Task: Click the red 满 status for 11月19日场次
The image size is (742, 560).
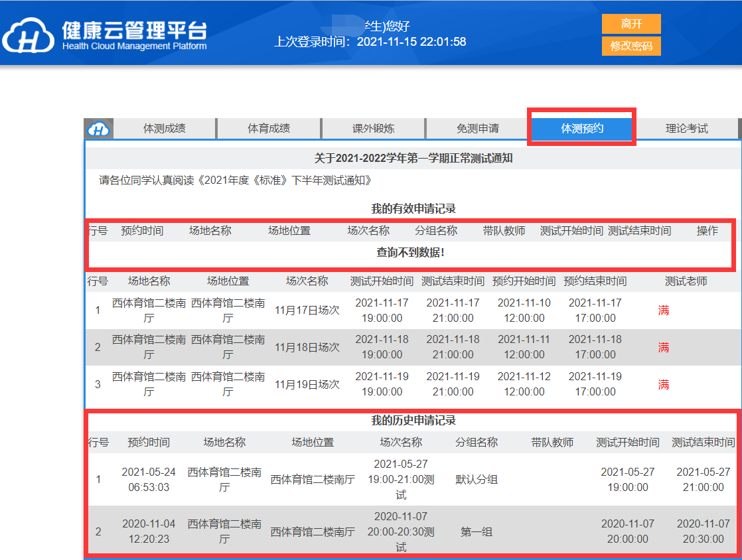Action: [x=663, y=385]
